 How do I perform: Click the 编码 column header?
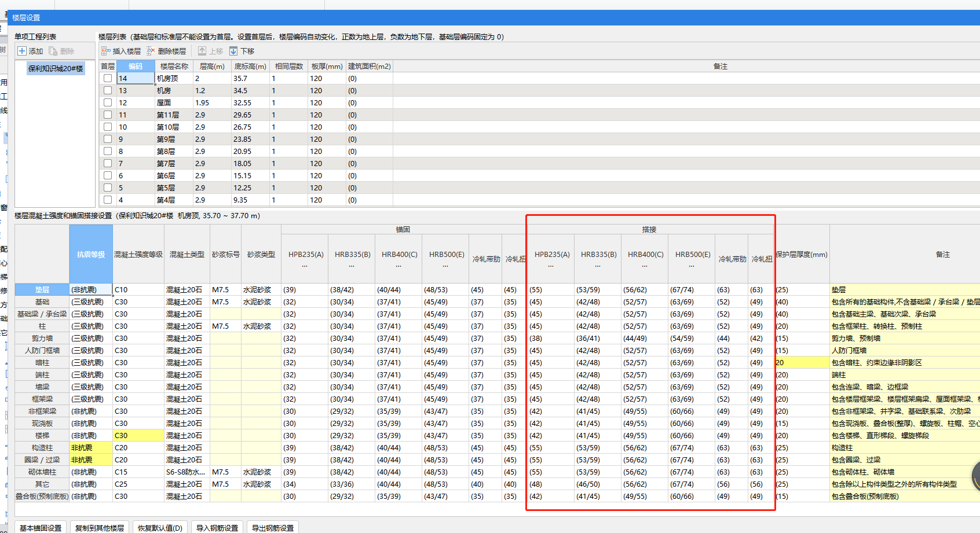(x=136, y=66)
